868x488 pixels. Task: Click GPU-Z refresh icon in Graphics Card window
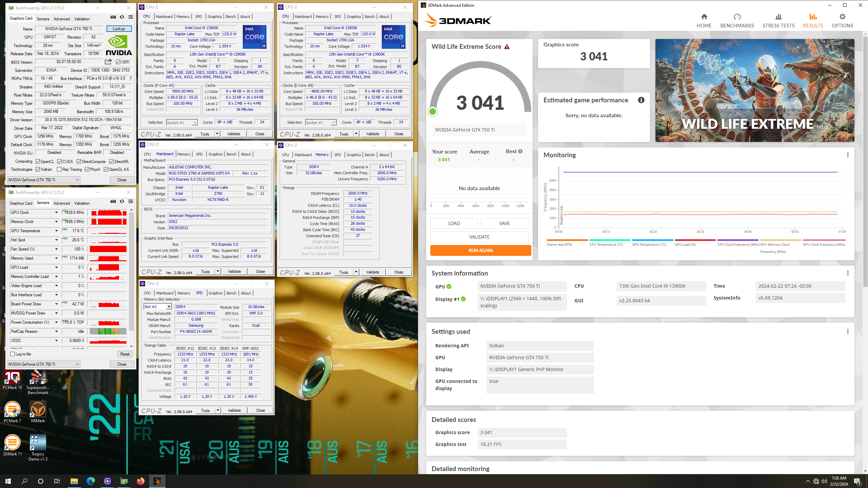[122, 17]
